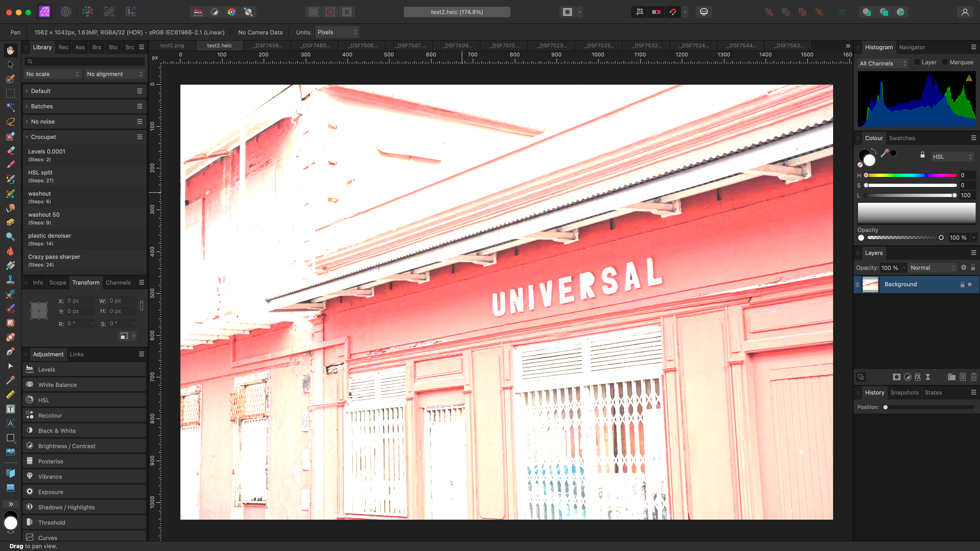This screenshot has height=551, width=980.
Task: Apply Auto White Balance from toolbar
Action: [248, 12]
